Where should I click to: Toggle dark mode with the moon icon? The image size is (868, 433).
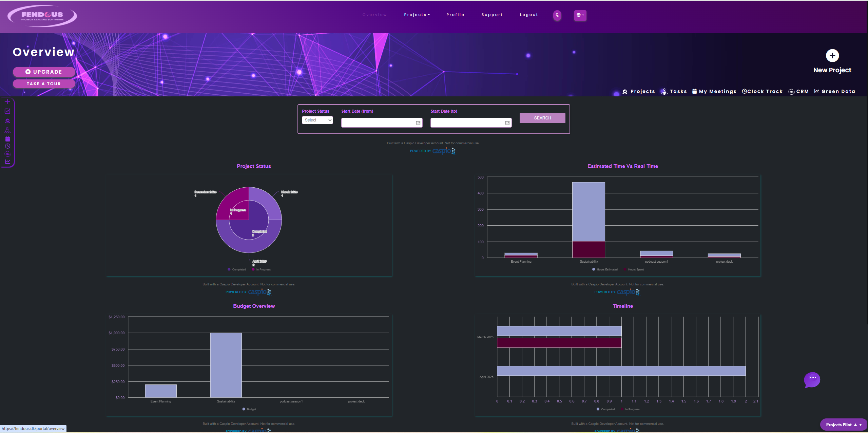[x=557, y=15]
